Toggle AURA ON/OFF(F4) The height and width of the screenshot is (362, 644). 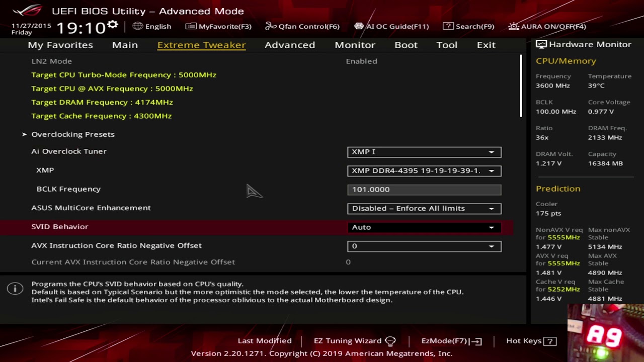(547, 26)
